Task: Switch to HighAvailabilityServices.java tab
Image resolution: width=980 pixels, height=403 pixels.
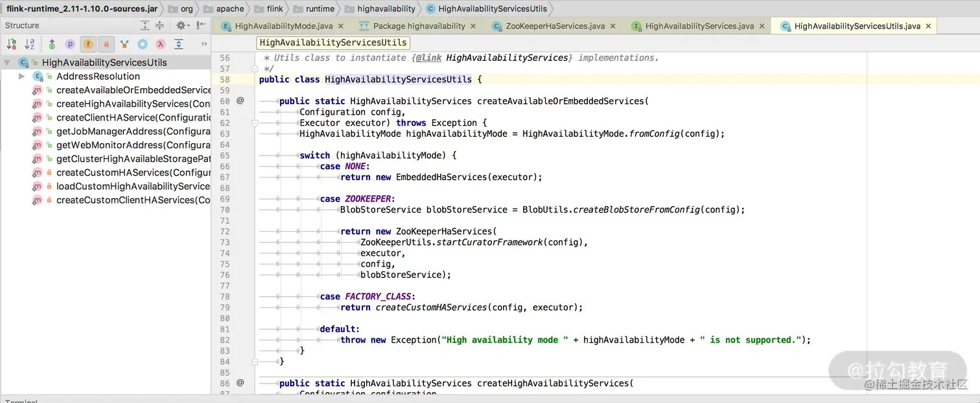Action: (699, 26)
